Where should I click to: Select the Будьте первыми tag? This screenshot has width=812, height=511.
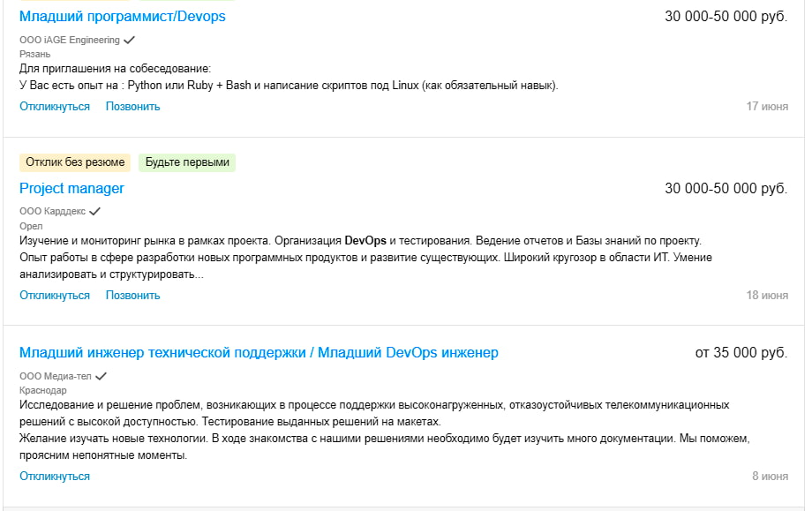pos(185,162)
